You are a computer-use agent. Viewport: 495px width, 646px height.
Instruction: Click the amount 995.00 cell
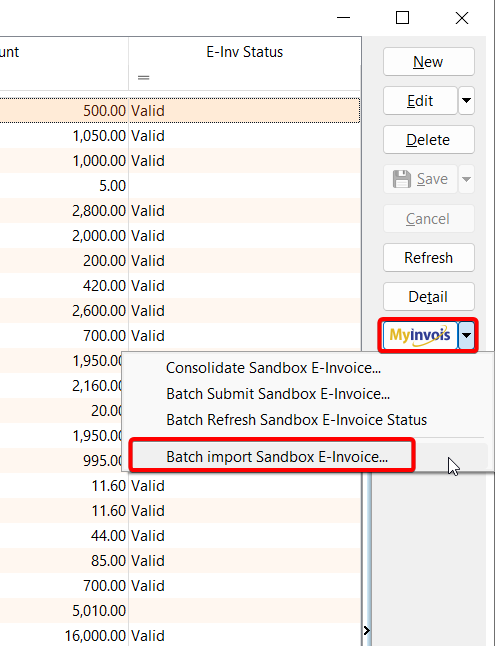tap(62, 461)
